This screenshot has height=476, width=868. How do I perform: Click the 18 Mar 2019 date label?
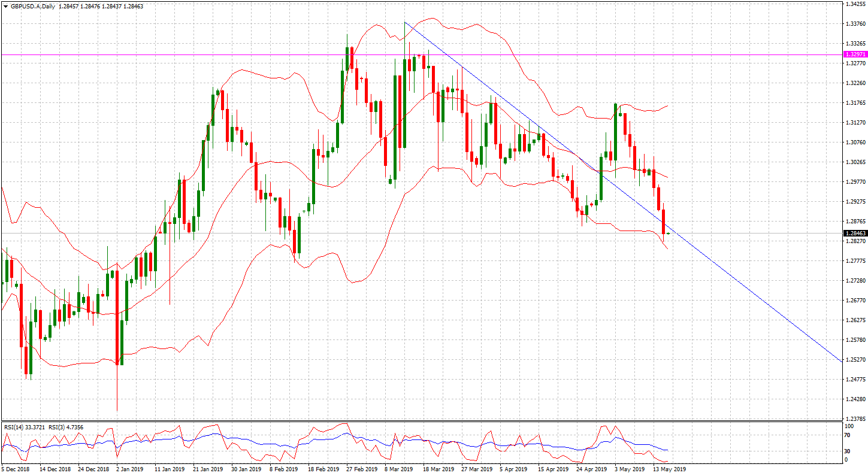(x=437, y=469)
